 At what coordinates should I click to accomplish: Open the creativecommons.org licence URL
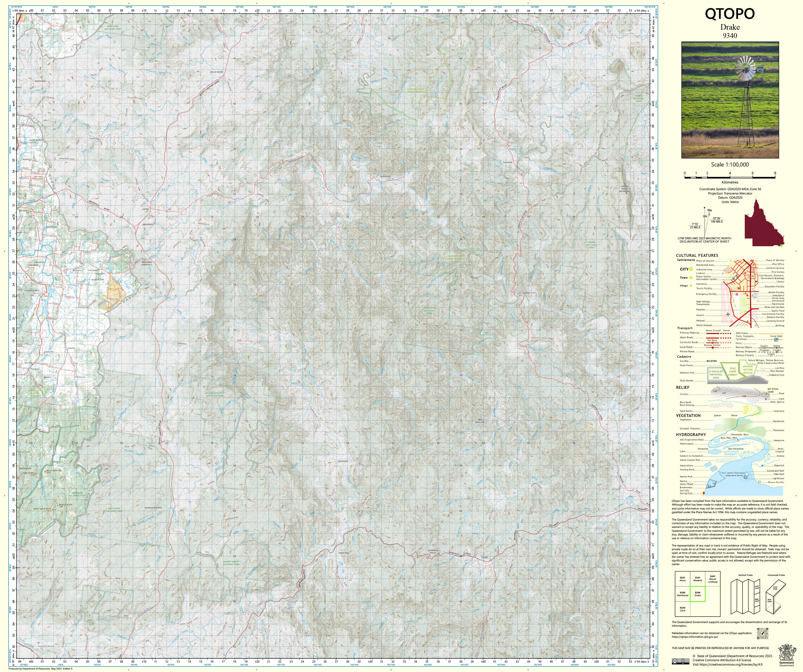[x=731, y=664]
